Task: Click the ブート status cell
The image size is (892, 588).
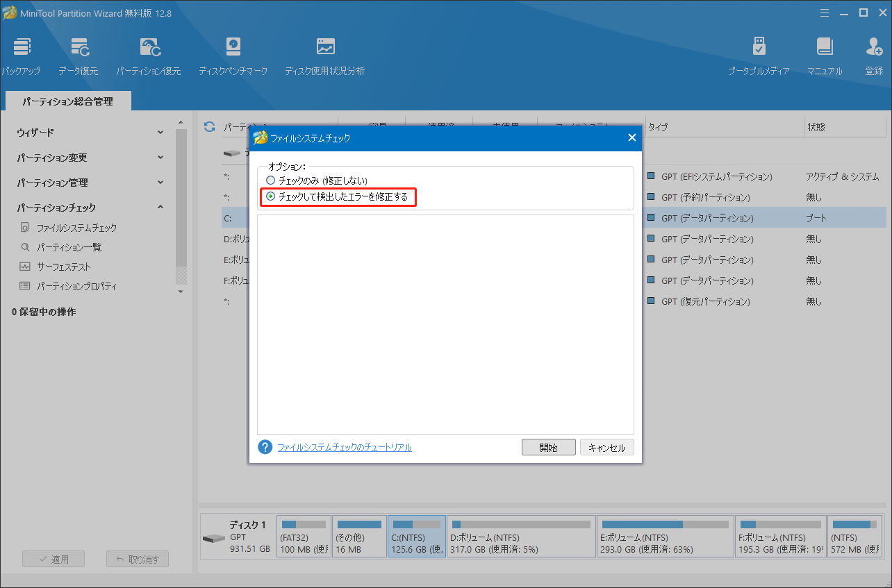Action: point(816,218)
